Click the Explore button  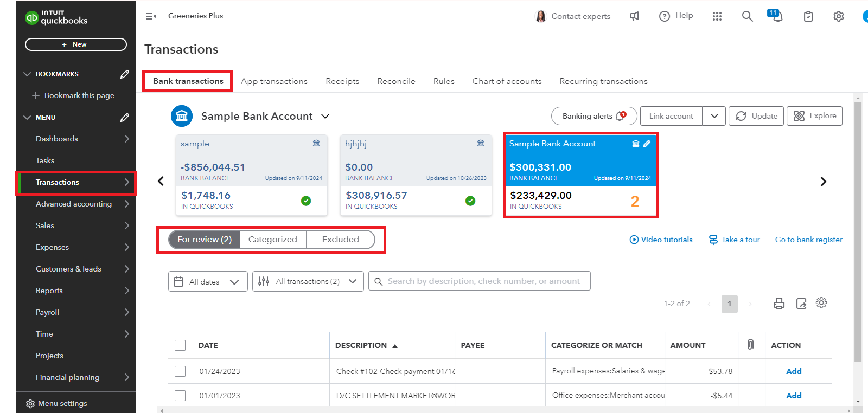point(814,116)
